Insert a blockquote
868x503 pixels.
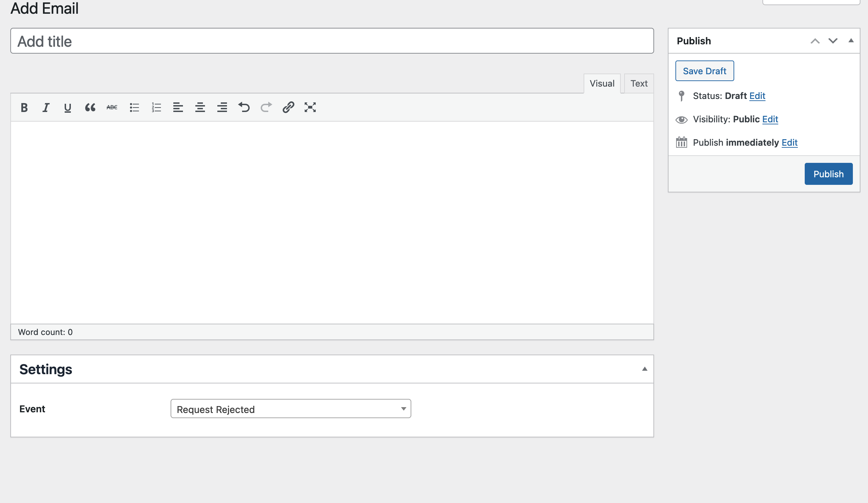point(90,108)
